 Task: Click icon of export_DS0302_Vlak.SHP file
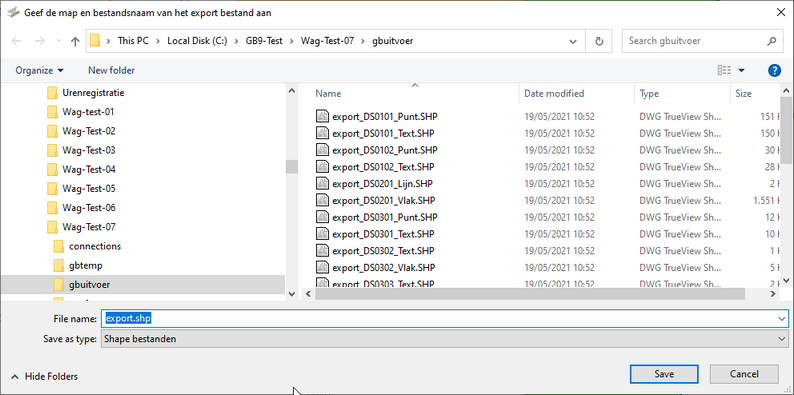[x=323, y=267]
